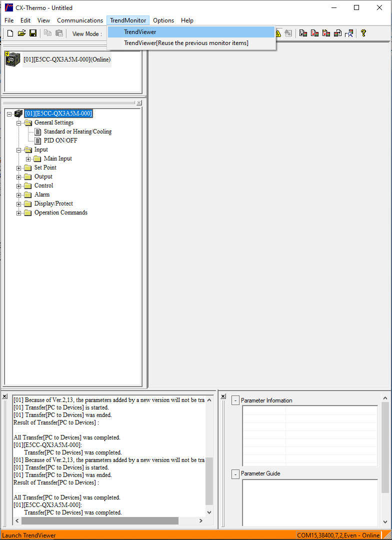392x540 pixels.
Task: Click the greyed Copy toolbar icon
Action: 47,33
